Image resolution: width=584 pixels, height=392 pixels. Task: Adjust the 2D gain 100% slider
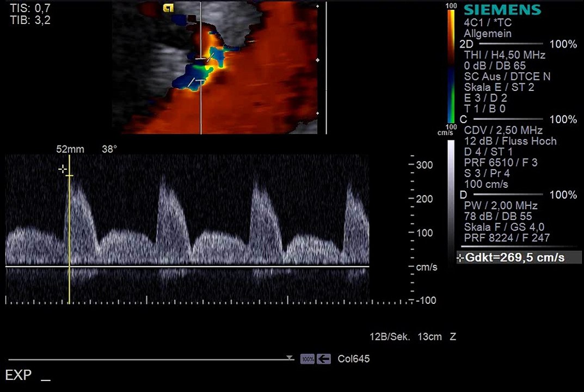pos(511,44)
